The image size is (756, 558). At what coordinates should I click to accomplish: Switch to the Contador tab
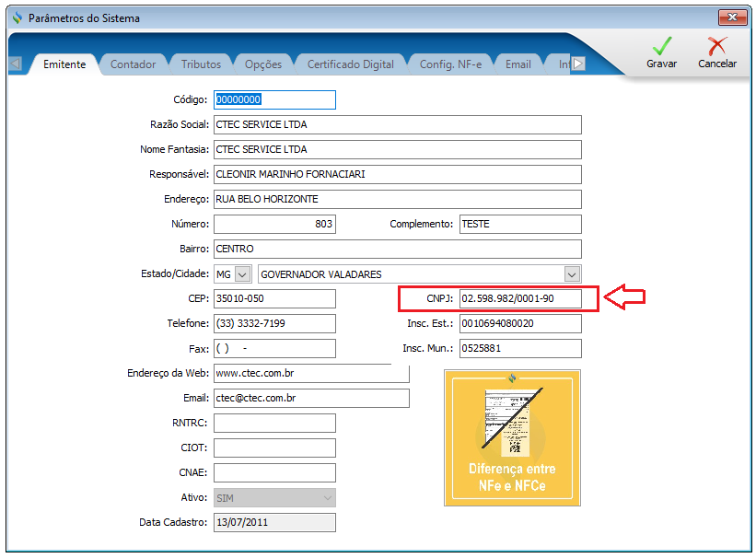click(133, 64)
